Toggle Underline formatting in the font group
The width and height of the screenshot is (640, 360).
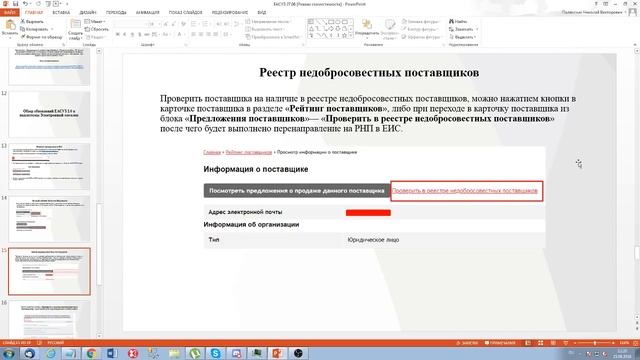132,35
